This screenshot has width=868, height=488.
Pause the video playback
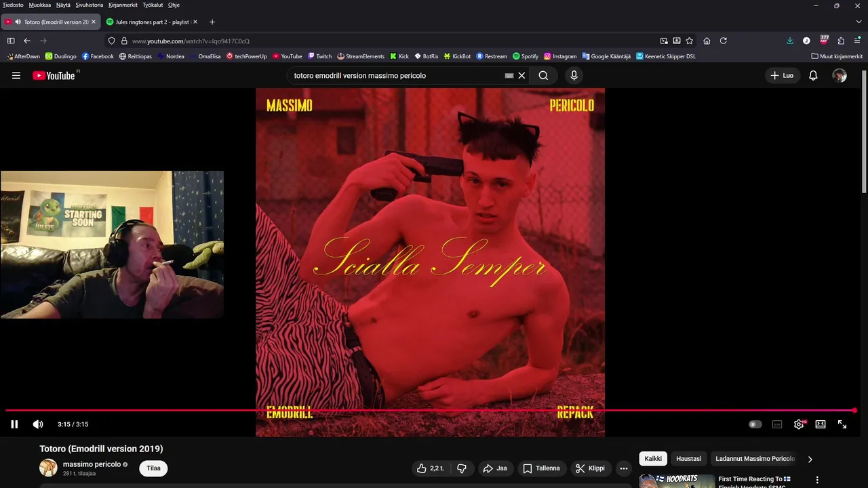pos(14,424)
